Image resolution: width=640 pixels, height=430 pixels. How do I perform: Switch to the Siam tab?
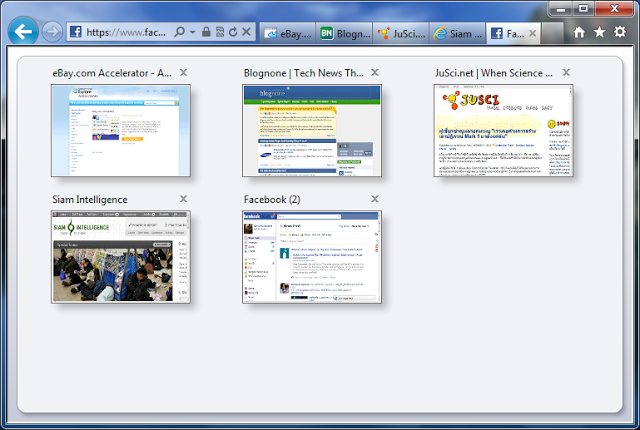[458, 33]
